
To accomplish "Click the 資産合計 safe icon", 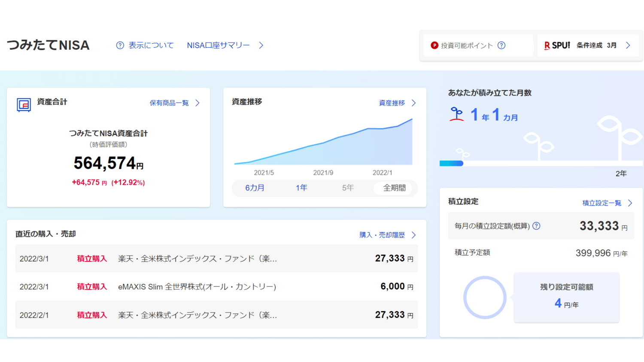I will click(x=24, y=105).
